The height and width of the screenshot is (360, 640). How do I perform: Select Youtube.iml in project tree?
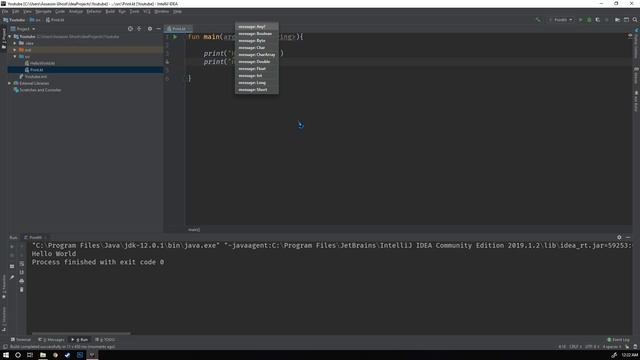click(33, 76)
